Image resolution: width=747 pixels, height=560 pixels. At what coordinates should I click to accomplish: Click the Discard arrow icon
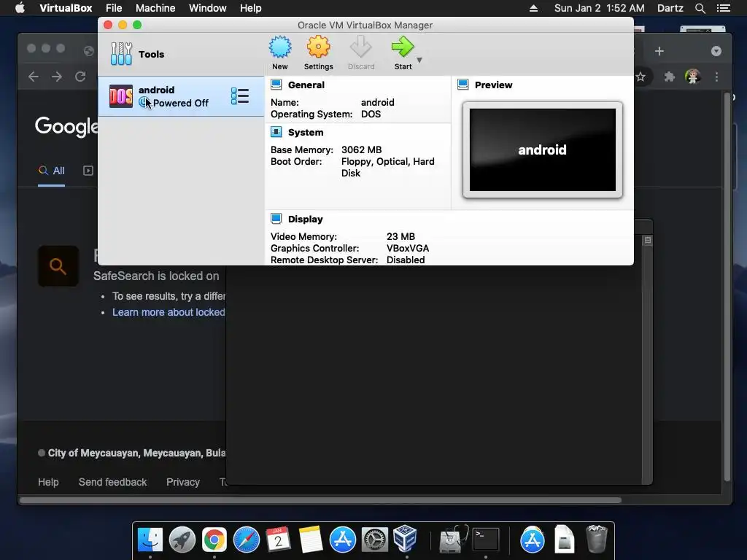tap(360, 47)
